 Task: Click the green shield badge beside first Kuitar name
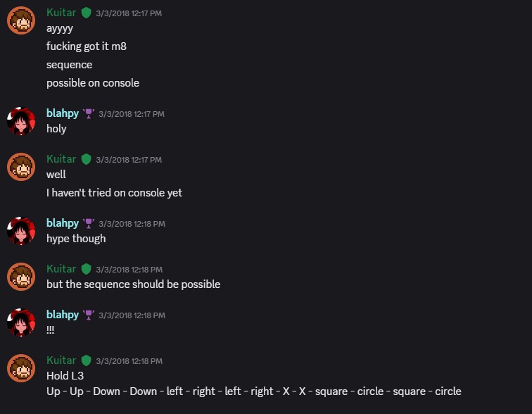pos(86,13)
